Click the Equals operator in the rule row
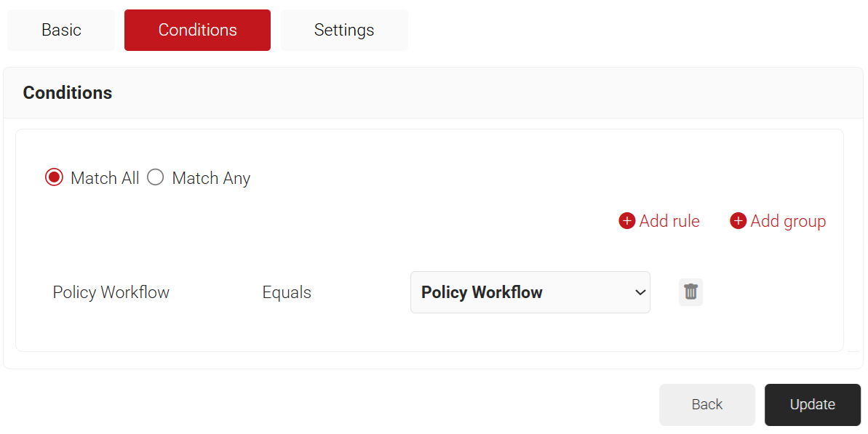The image size is (868, 434). (287, 292)
